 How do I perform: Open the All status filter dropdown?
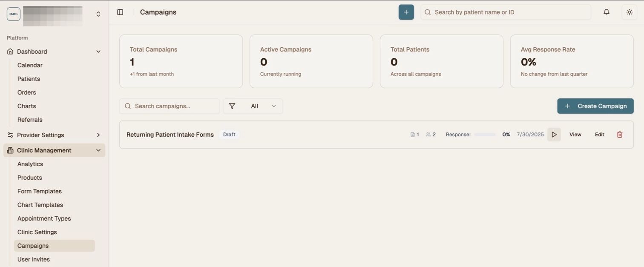[262, 106]
